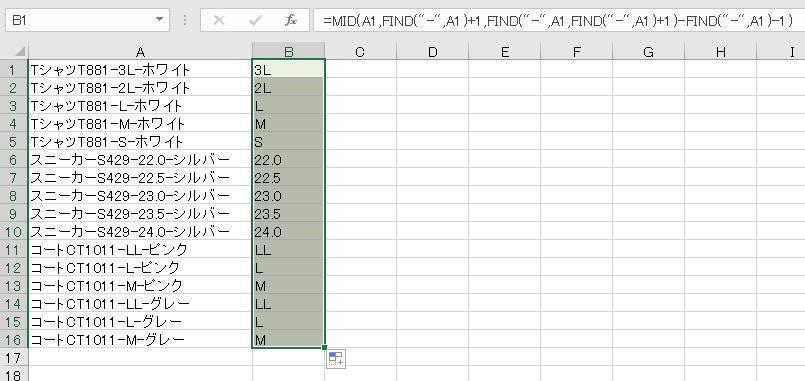This screenshot has width=805, height=381.
Task: Click the Enter checkmark icon in formula bar
Action: [255, 21]
